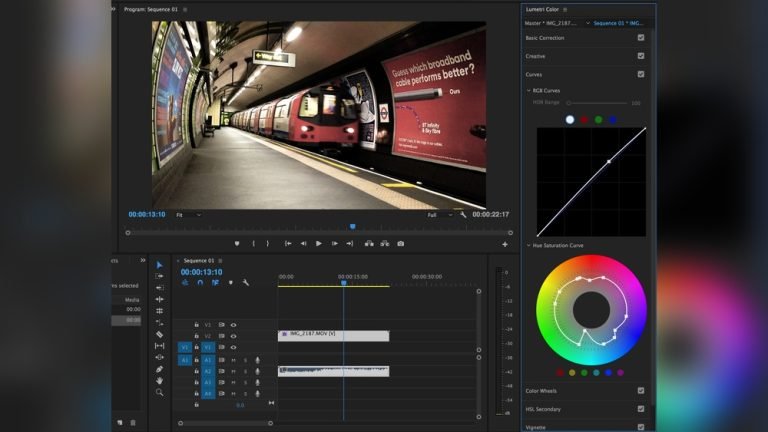Go to In point

(288, 243)
